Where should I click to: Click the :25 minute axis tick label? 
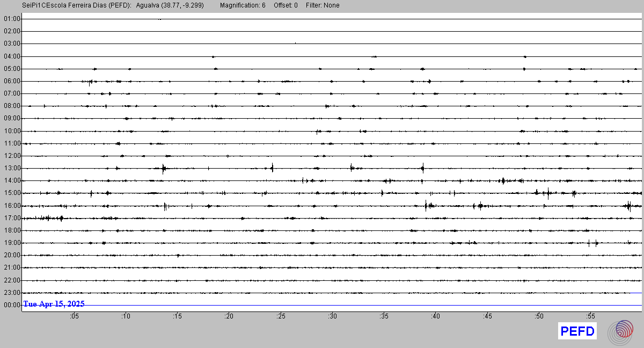coord(281,316)
